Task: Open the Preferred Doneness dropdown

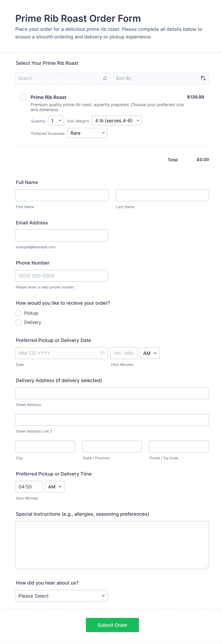Action: (87, 133)
